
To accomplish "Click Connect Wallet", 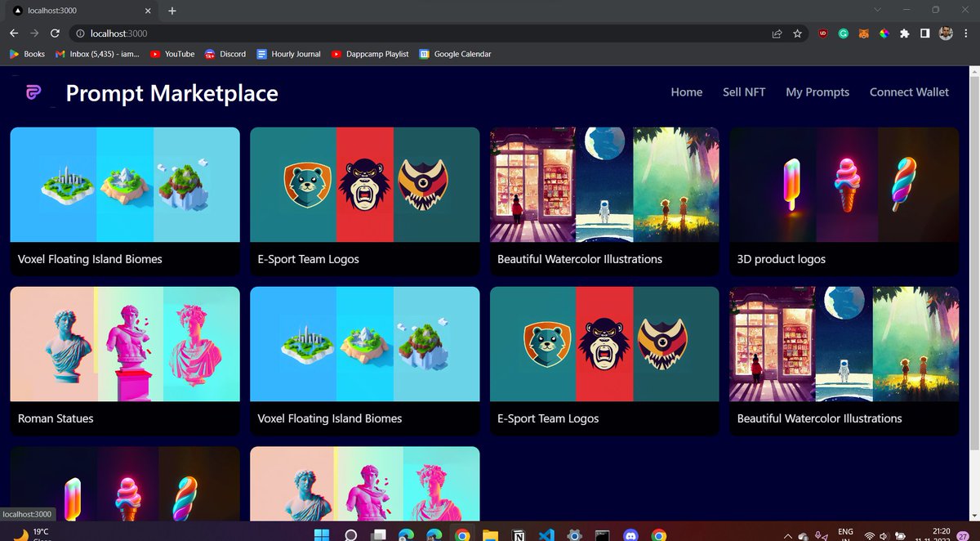I will coord(909,92).
